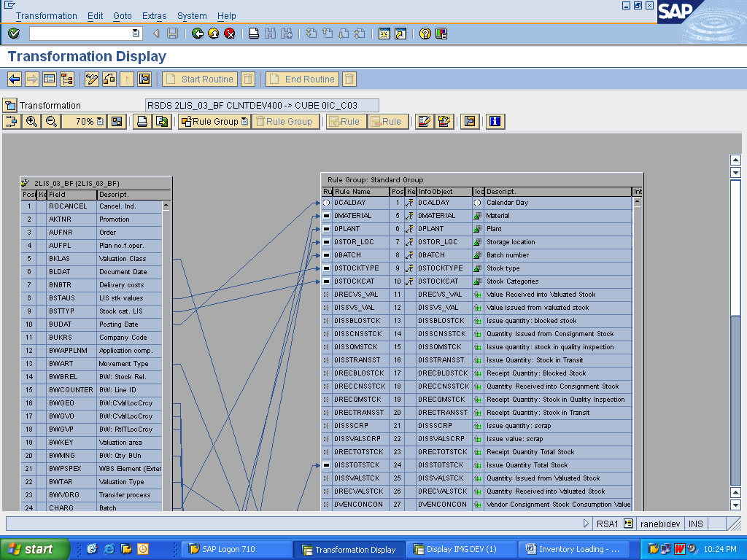Screen dimensions: 747x560
Task: Click the 'Value Received into Valuated Stock' description
Action: point(541,295)
